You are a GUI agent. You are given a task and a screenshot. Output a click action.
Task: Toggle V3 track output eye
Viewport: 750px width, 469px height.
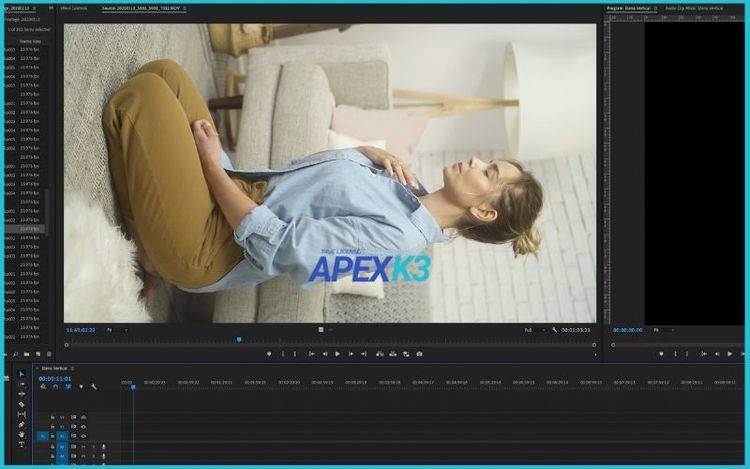point(84,417)
